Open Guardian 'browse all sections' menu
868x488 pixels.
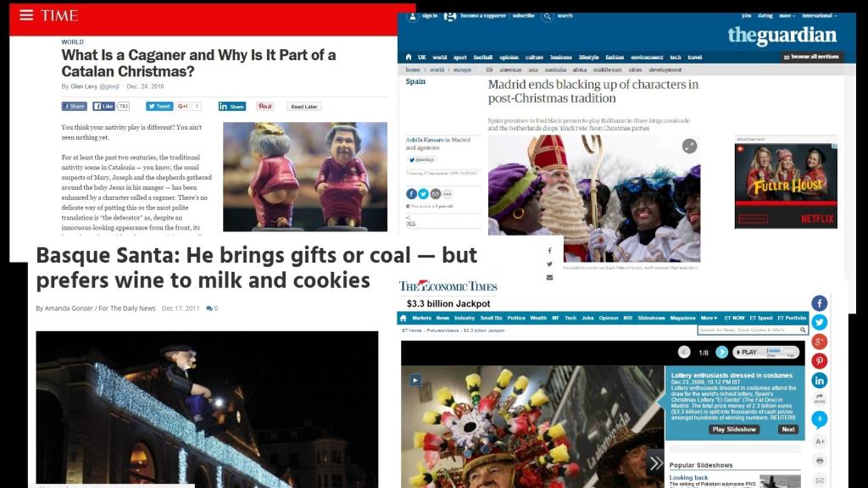pyautogui.click(x=811, y=57)
